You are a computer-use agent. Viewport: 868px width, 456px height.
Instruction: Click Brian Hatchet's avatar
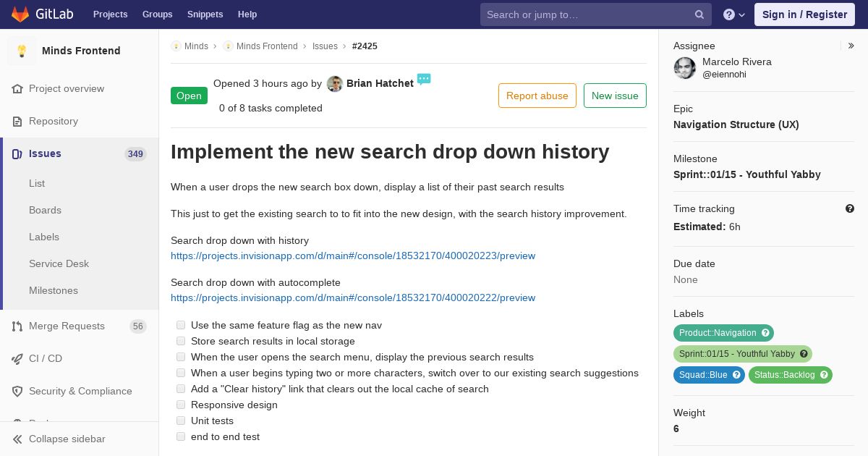tap(334, 84)
